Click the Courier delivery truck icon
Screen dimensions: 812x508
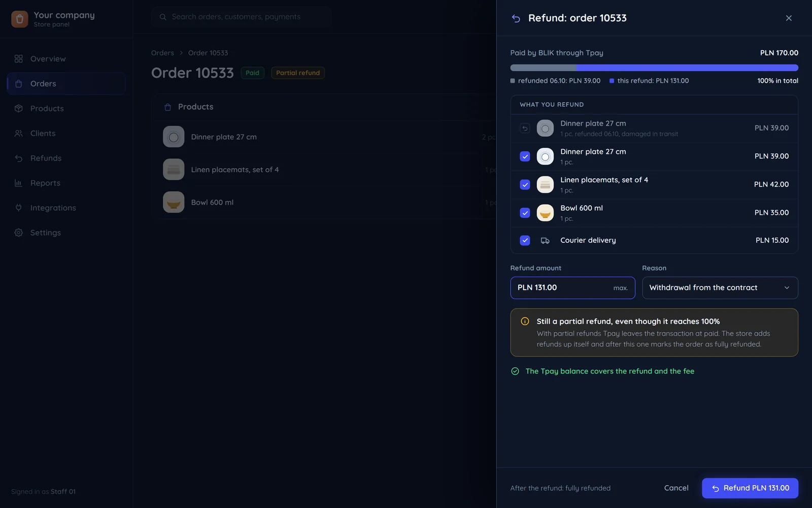coord(545,241)
